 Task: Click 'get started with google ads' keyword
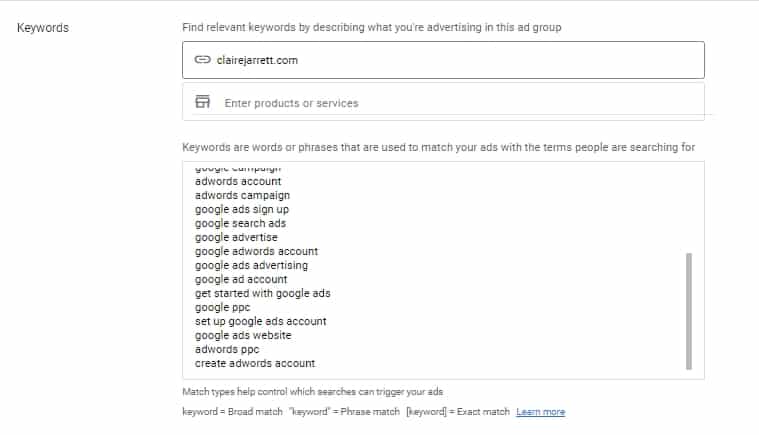[262, 294]
